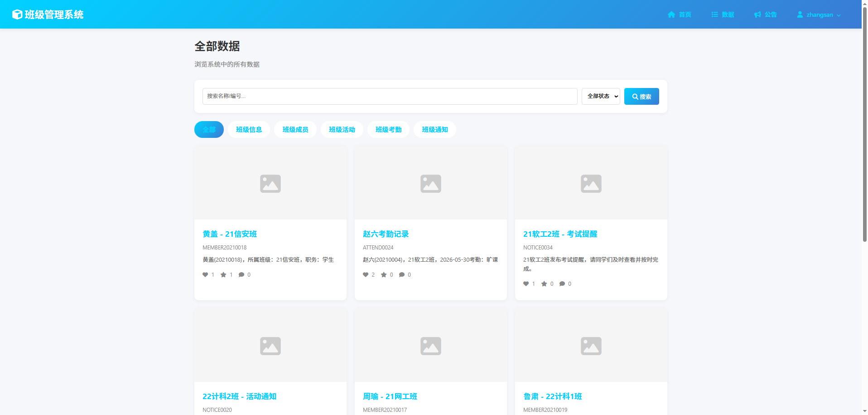Click the code MEMBER20210017

tap(385, 410)
